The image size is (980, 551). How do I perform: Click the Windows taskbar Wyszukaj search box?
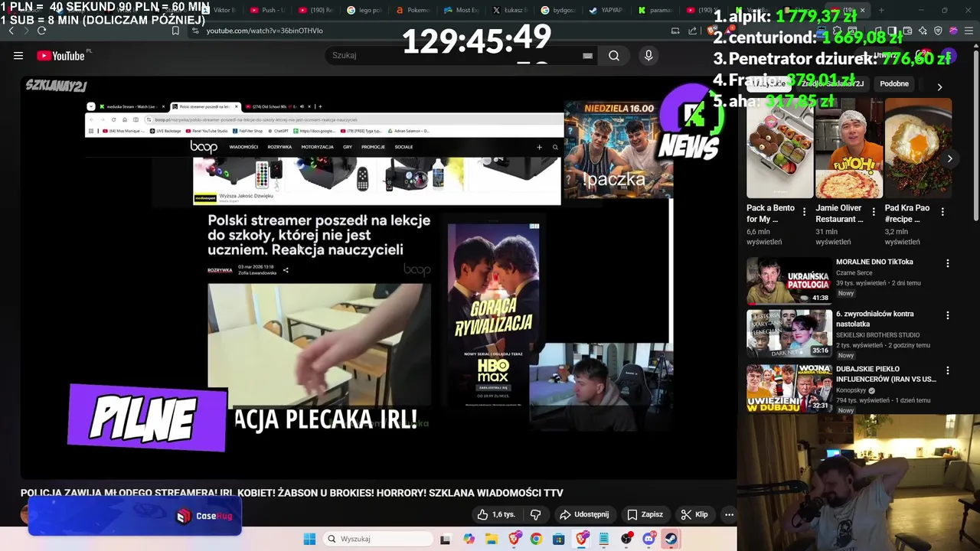377,539
